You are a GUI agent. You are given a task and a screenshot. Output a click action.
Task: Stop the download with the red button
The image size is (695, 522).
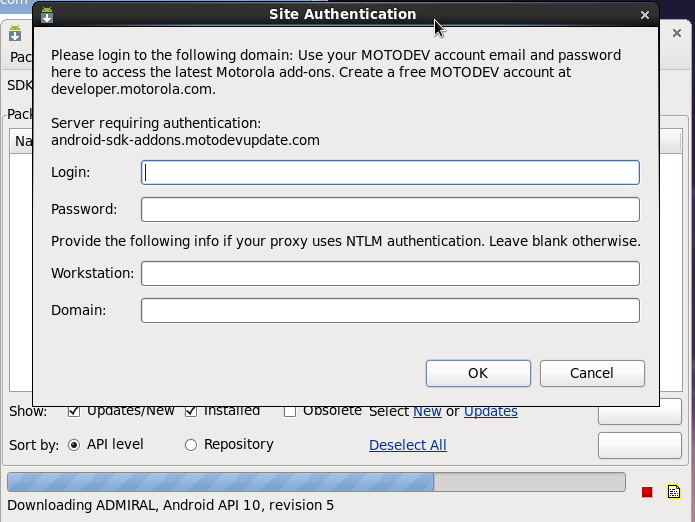click(x=647, y=492)
